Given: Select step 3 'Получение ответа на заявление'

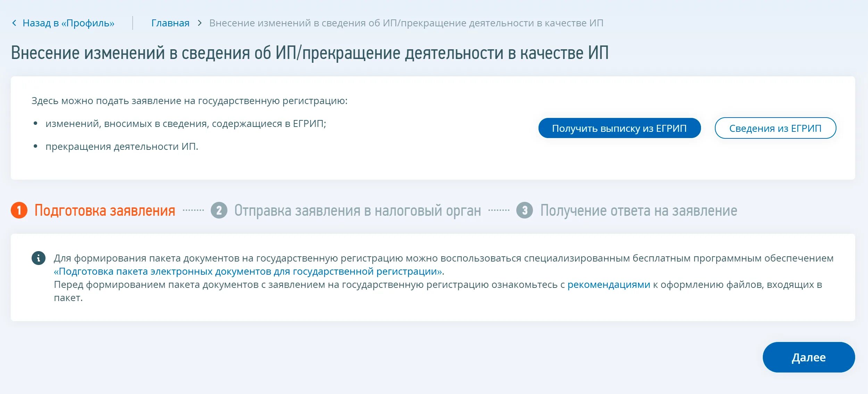Looking at the screenshot, I should pyautogui.click(x=637, y=210).
